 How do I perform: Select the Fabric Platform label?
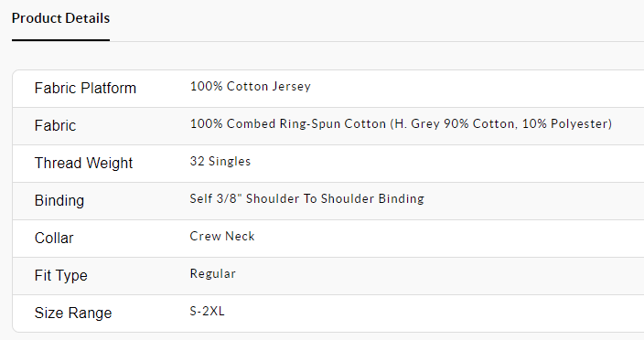tap(85, 88)
